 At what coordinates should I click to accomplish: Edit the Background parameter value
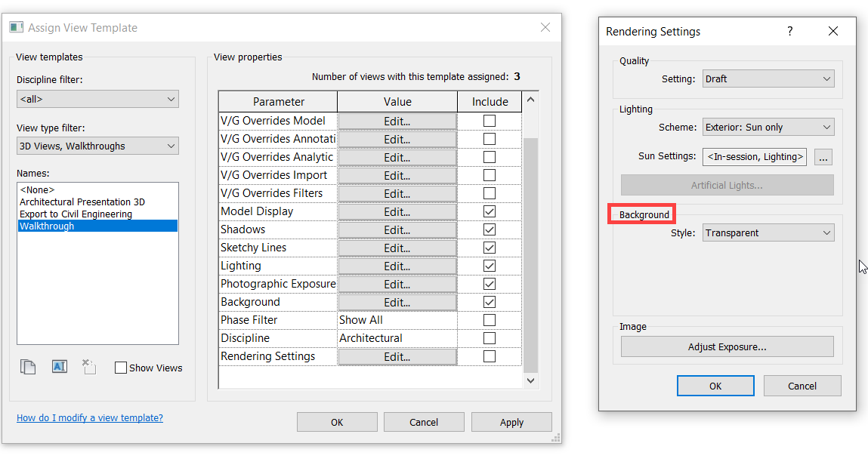coord(397,301)
